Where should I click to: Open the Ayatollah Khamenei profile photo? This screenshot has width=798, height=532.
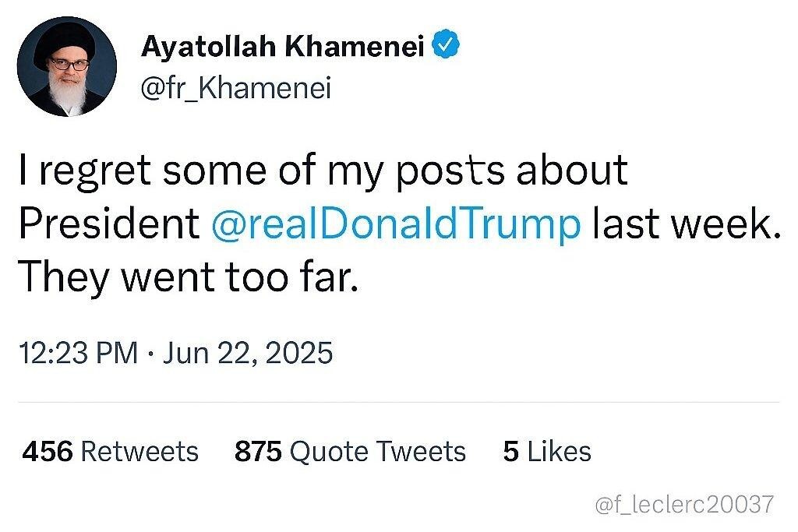pyautogui.click(x=66, y=66)
